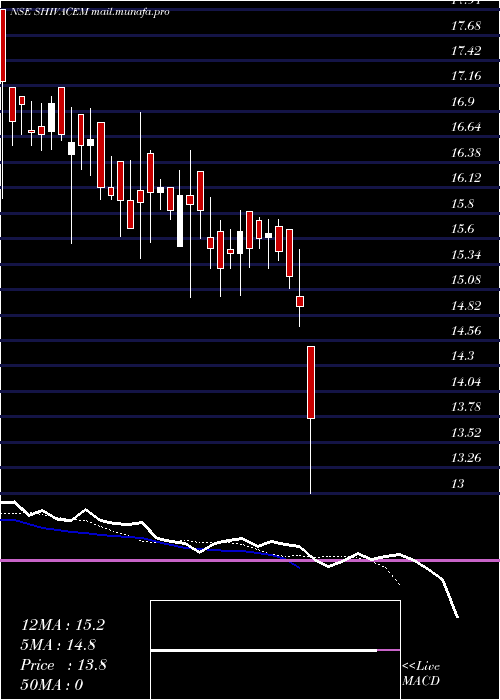
Task: Click the white MACD line inside the box
Action: pyautogui.click(x=263, y=651)
